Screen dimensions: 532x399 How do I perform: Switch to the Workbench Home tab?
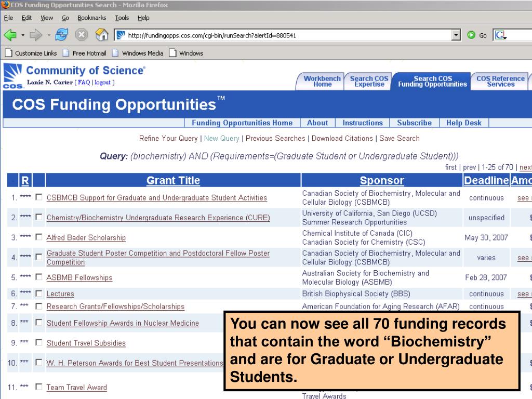(322, 82)
